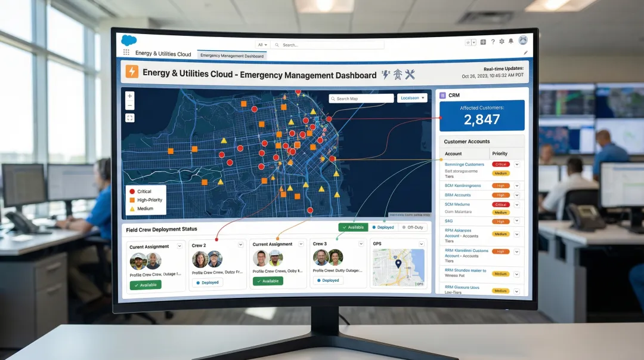
Task: Click Deployed button on Crew 3 card
Action: (x=328, y=280)
